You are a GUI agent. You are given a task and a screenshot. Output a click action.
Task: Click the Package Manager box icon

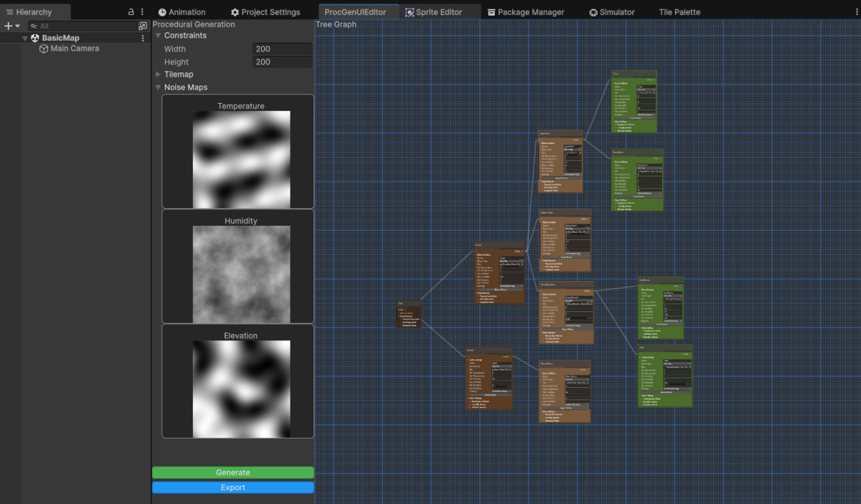pos(491,11)
